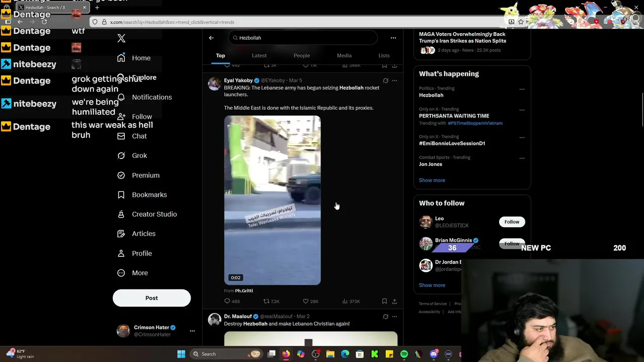Open Chat in the sidebar
Viewport: 644px width, 362px height.
tap(132, 136)
